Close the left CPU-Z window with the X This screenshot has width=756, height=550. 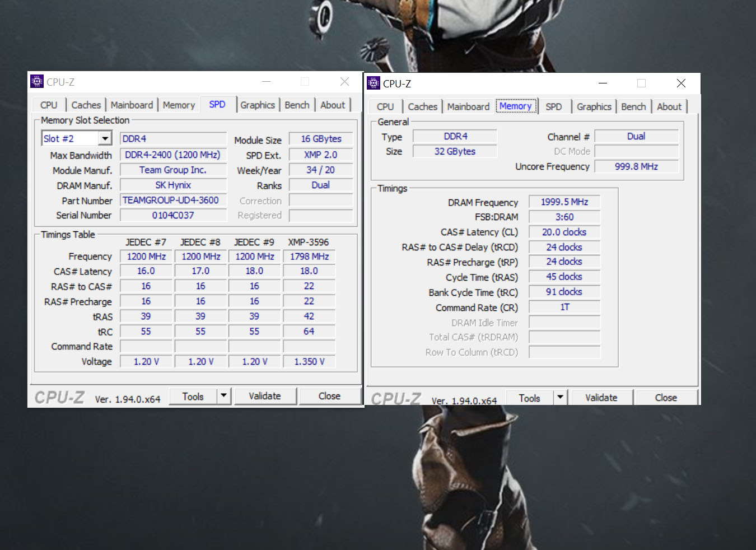click(x=344, y=82)
